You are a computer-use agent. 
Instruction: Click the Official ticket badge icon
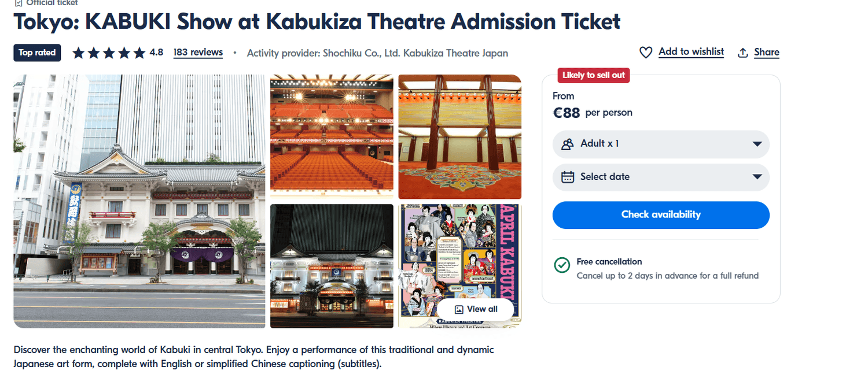pos(19,2)
